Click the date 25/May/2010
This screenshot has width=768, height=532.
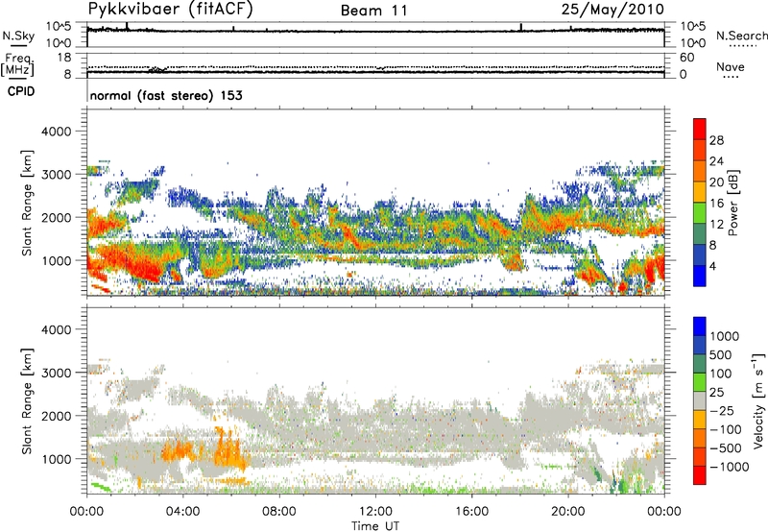point(612,10)
